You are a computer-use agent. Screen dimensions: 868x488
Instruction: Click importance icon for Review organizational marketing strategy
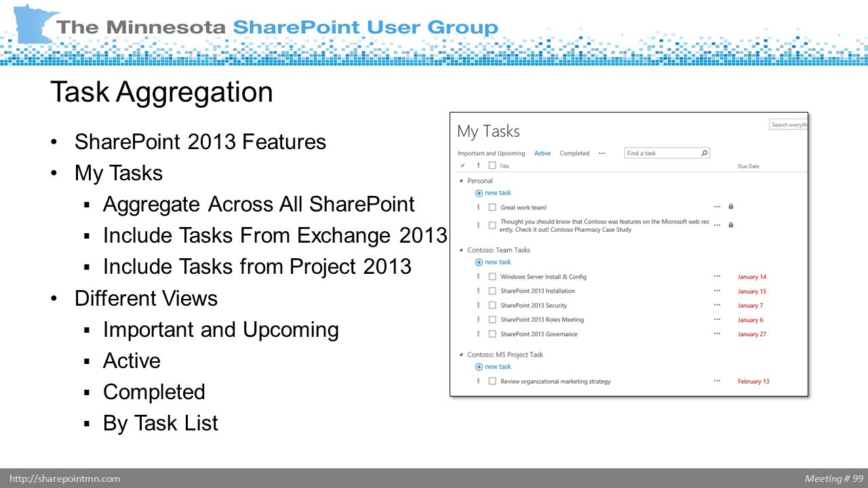tap(478, 381)
